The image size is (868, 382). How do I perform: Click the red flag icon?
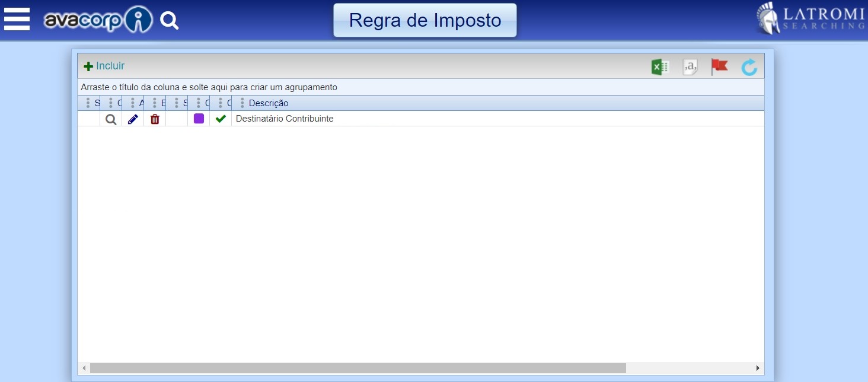pyautogui.click(x=719, y=66)
